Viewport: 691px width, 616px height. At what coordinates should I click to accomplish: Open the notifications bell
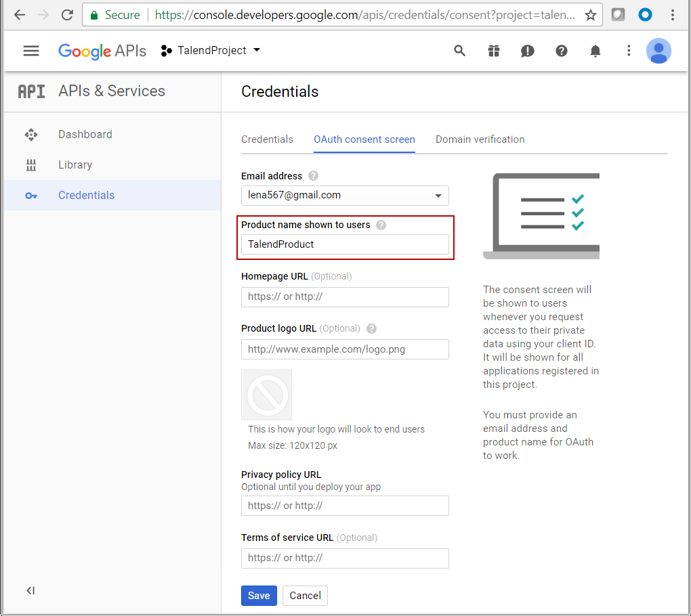[x=595, y=51]
